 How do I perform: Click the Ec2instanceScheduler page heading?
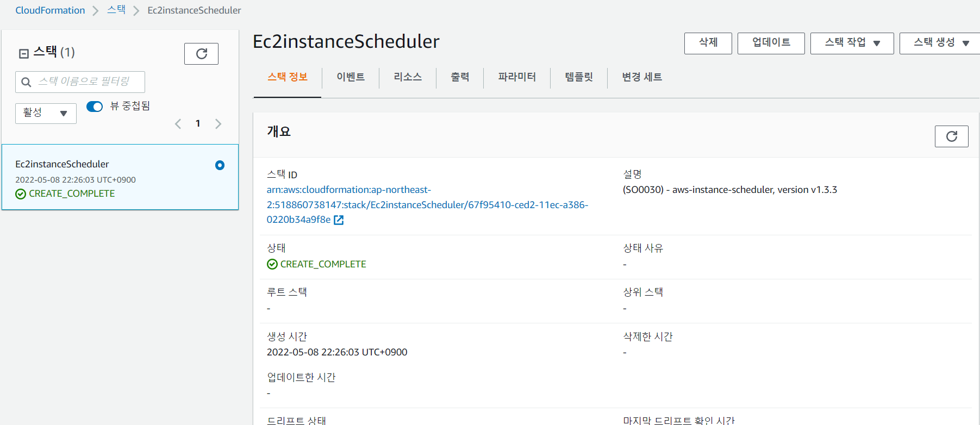tap(346, 41)
